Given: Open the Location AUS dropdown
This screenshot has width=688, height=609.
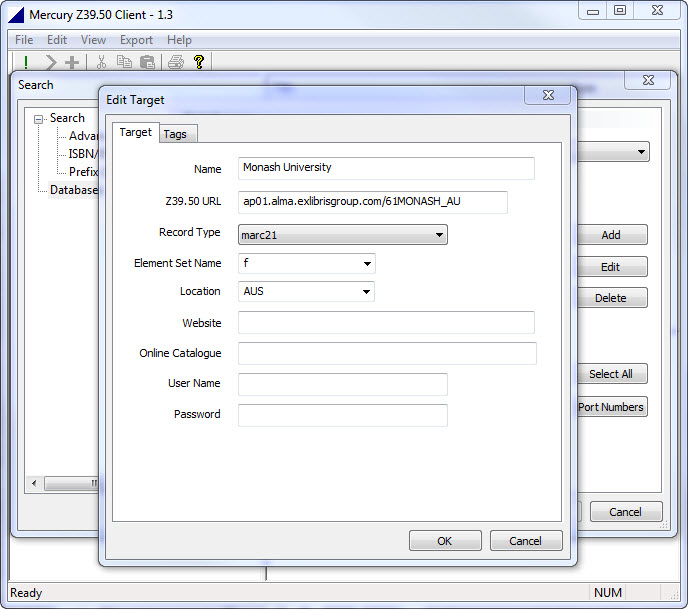Looking at the screenshot, I should (x=306, y=291).
